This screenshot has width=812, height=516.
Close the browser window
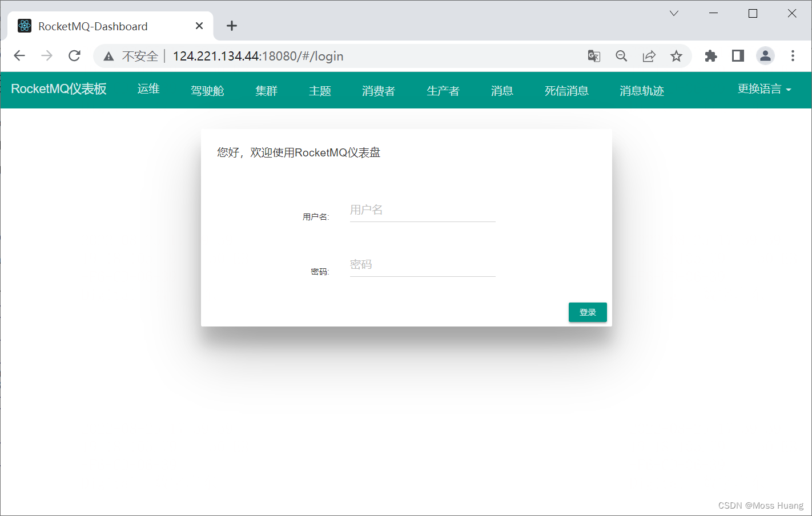792,13
